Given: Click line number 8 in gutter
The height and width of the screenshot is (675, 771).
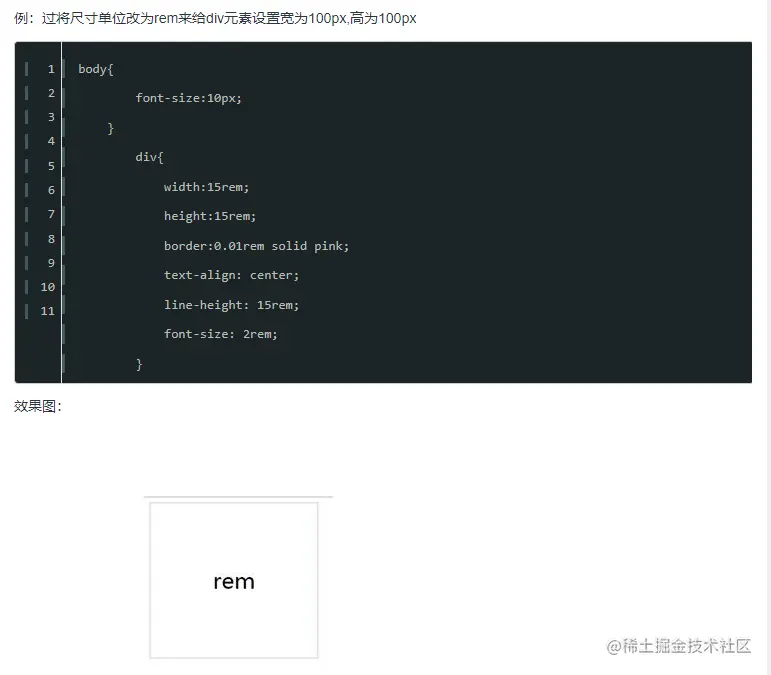Looking at the screenshot, I should [51, 239].
